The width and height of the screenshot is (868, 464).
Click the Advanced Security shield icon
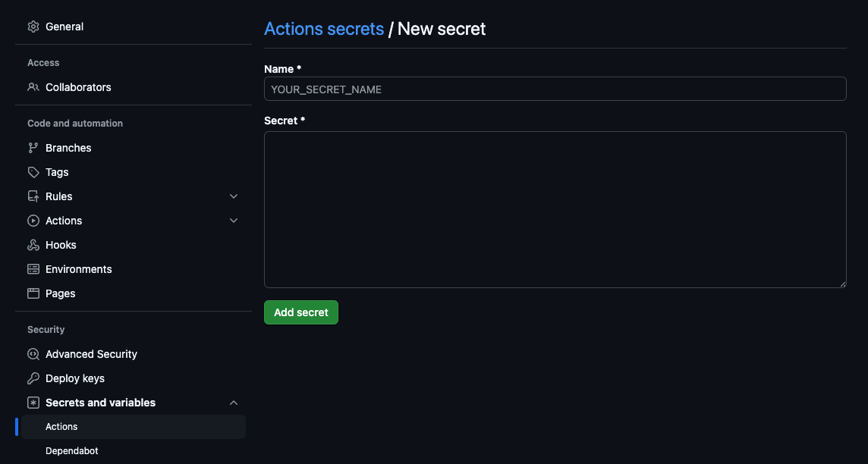click(x=33, y=354)
